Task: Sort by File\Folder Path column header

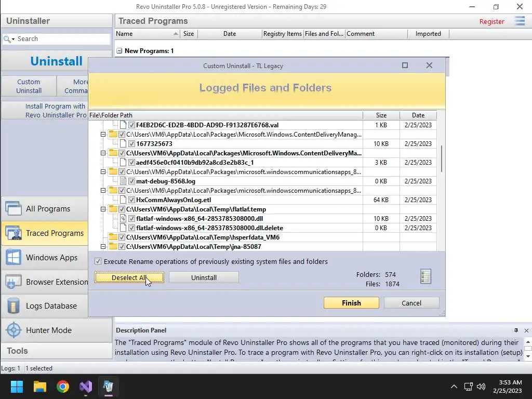Action: click(x=225, y=115)
